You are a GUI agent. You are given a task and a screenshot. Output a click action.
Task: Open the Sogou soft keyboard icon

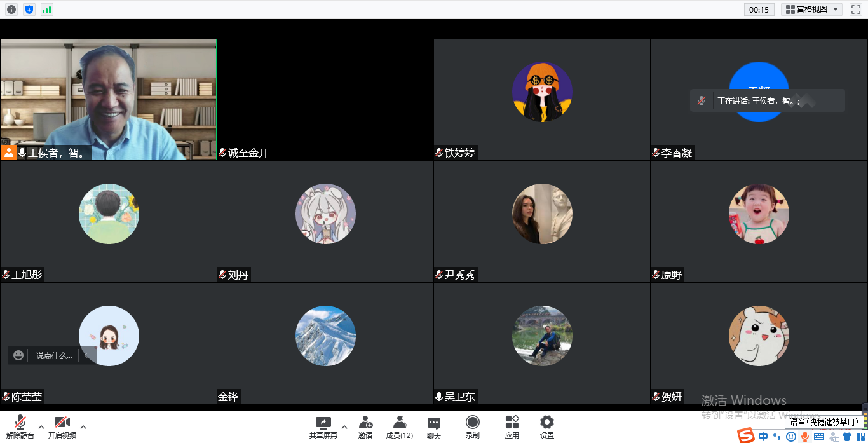pyautogui.click(x=819, y=437)
